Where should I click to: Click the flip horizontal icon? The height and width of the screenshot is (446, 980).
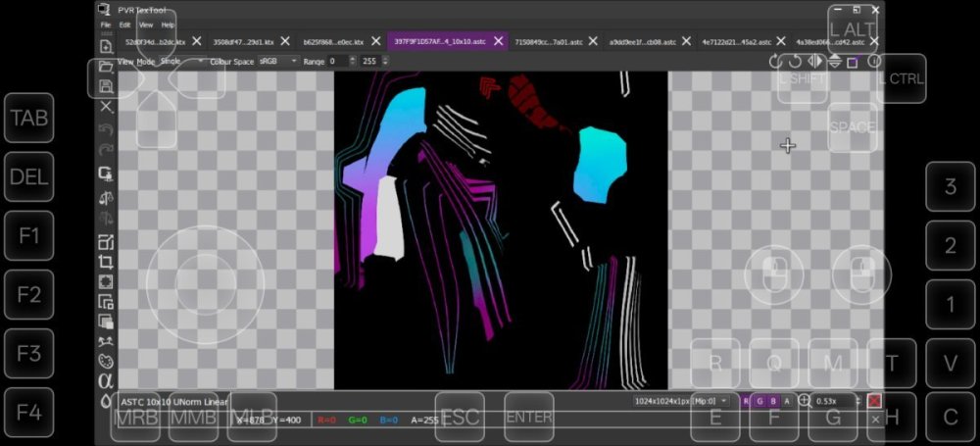coord(815,62)
